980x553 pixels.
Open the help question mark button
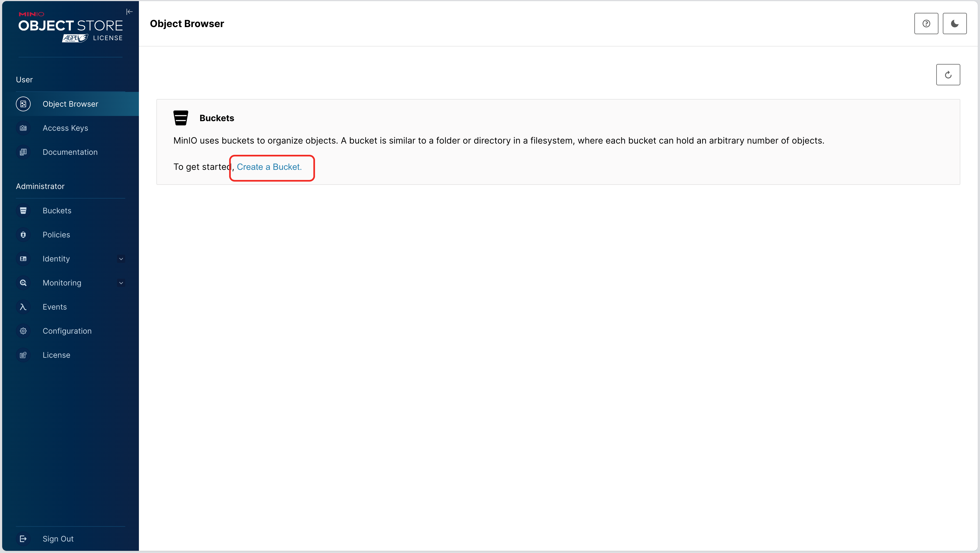coord(926,24)
